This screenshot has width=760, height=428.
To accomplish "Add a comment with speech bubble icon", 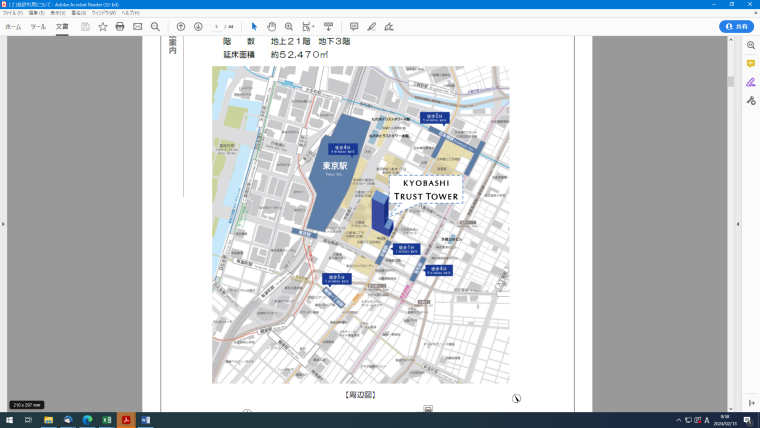I will tap(354, 27).
